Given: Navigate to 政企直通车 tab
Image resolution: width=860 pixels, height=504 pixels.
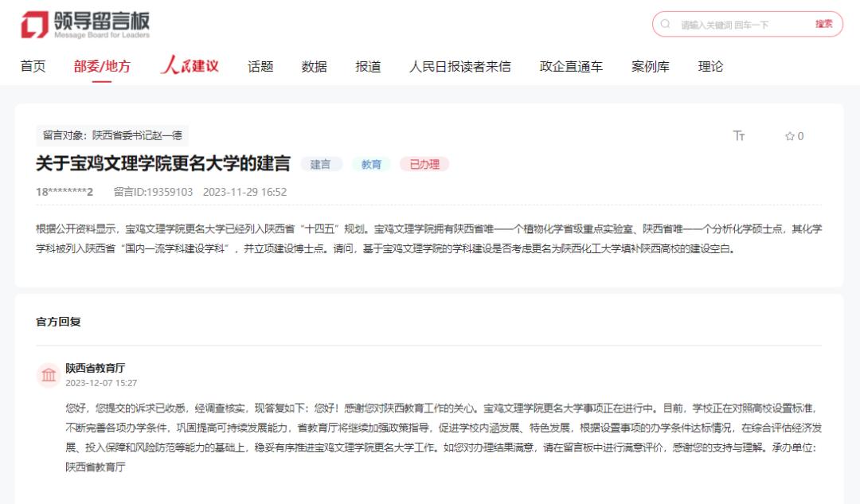Looking at the screenshot, I should (571, 67).
